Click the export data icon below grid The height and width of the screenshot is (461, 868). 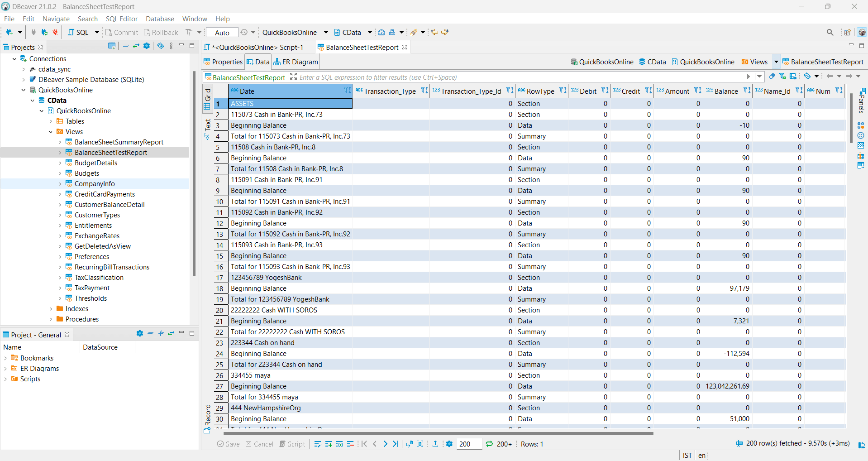point(435,444)
